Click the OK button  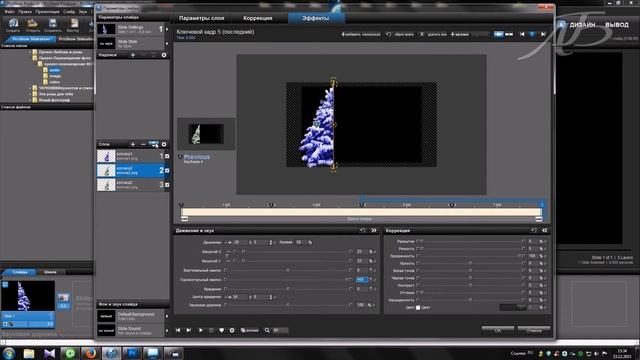(x=498, y=330)
